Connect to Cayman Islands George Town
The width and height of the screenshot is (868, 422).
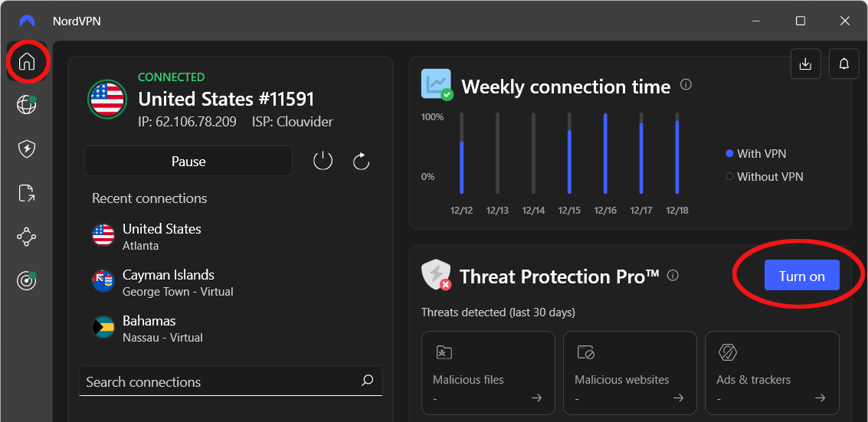(162, 282)
